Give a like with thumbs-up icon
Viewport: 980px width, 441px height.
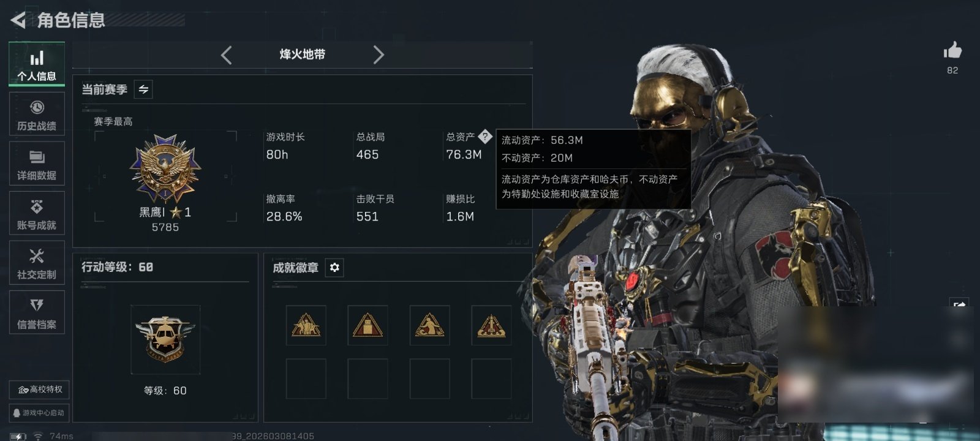952,50
